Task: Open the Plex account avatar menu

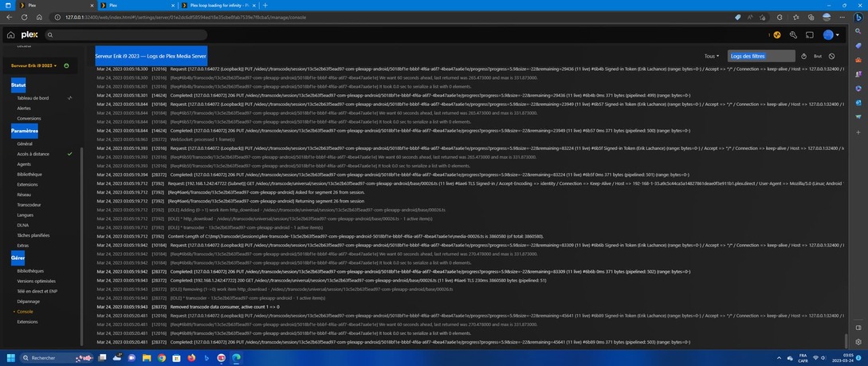Action: [831, 35]
